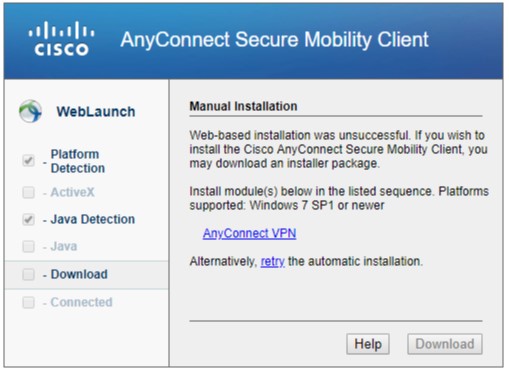Click the Download button at bottom right
509x369 pixels.
445,344
